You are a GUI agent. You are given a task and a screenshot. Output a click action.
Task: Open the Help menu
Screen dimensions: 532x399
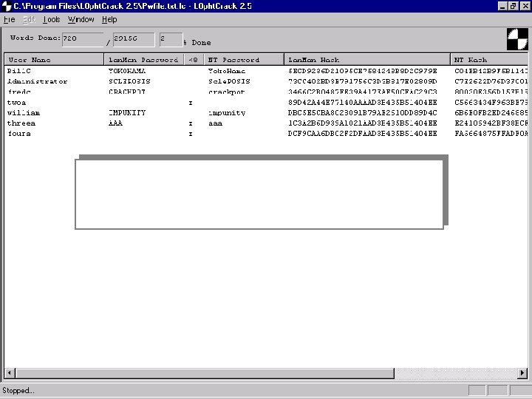[x=109, y=20]
